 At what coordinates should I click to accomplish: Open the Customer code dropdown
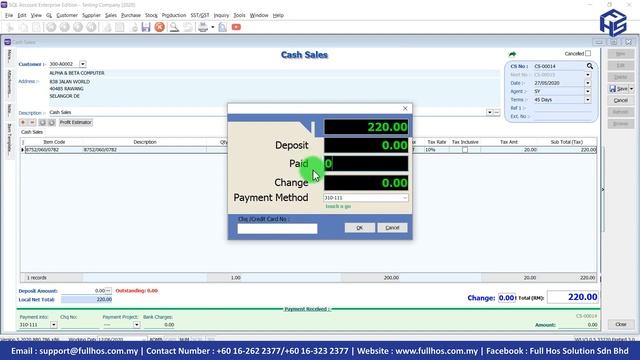coord(83,64)
